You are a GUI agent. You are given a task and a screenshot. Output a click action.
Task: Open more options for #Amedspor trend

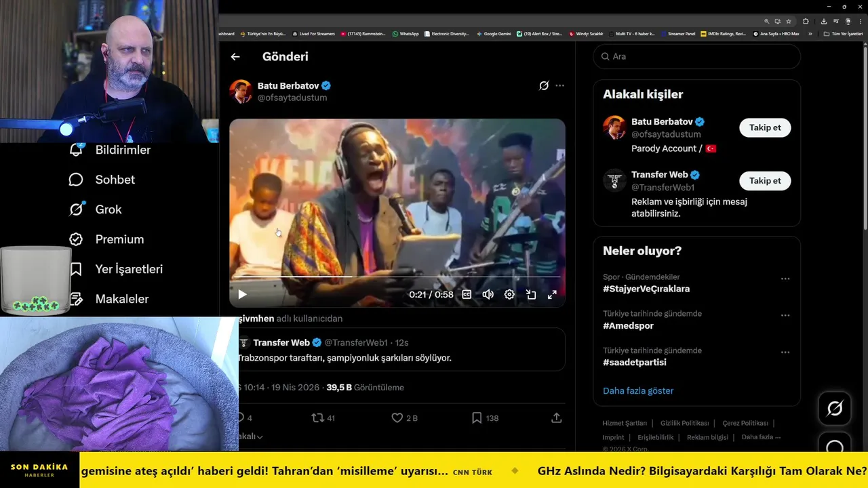(785, 315)
